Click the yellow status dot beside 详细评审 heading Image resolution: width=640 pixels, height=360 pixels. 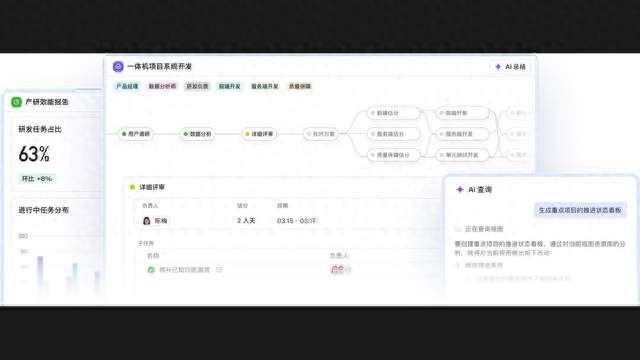pyautogui.click(x=132, y=187)
